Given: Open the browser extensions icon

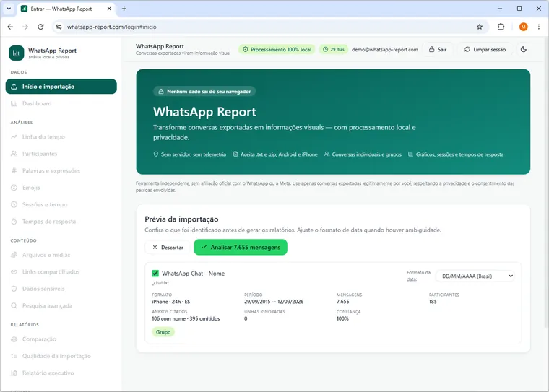Looking at the screenshot, I should [x=501, y=27].
